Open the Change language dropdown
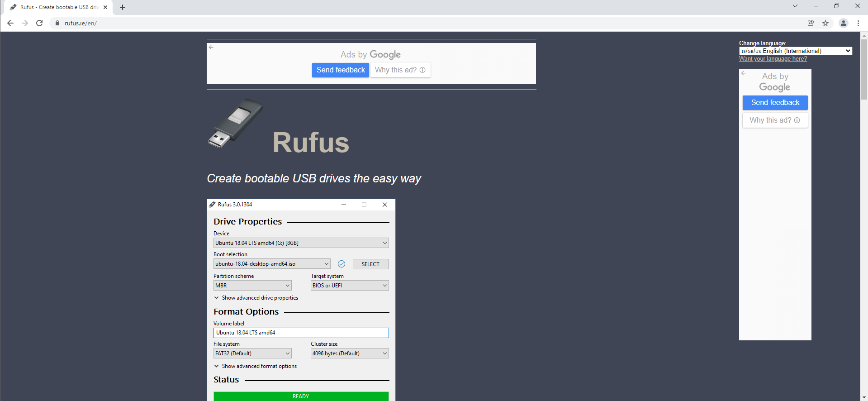Screen dimensions: 868x401 point(796,51)
